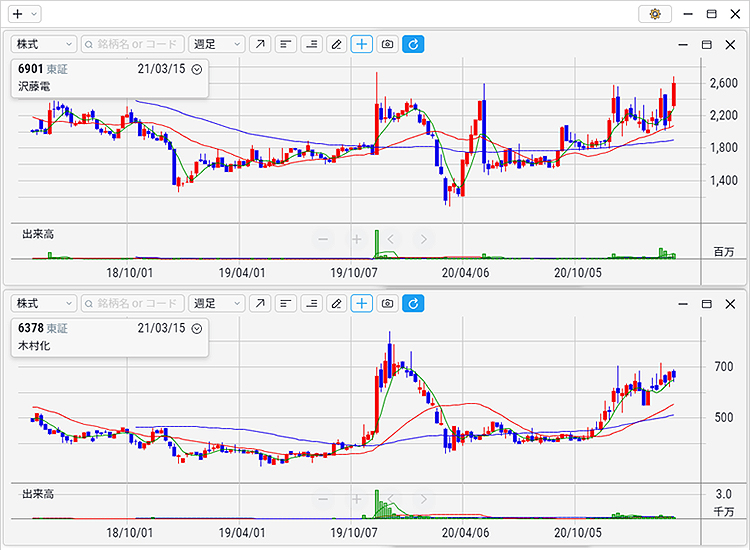Focus the 銘柄名 or コード search field in the upper chart

(132, 44)
